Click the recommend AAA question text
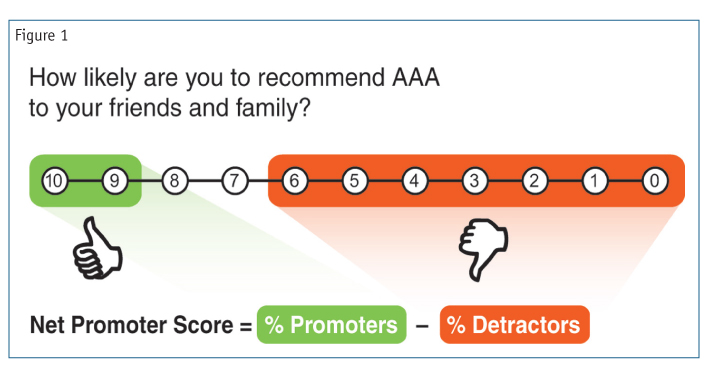706x365 pixels. [x=234, y=93]
